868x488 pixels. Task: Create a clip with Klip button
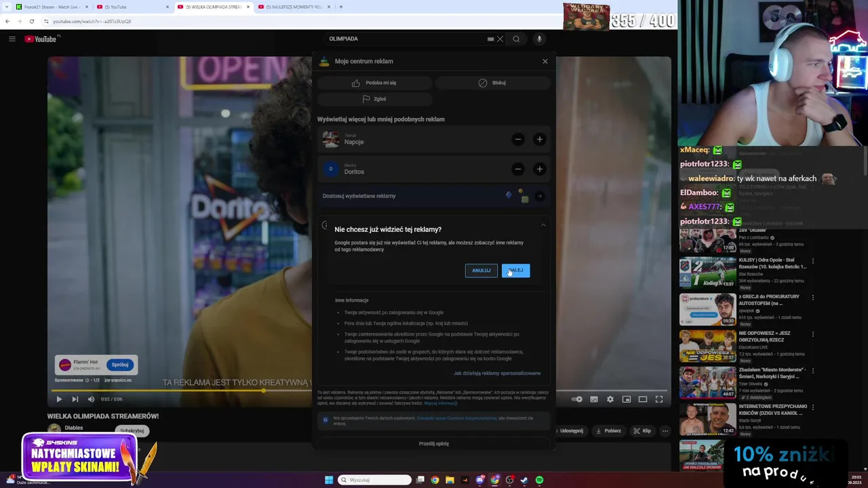pyautogui.click(x=642, y=431)
